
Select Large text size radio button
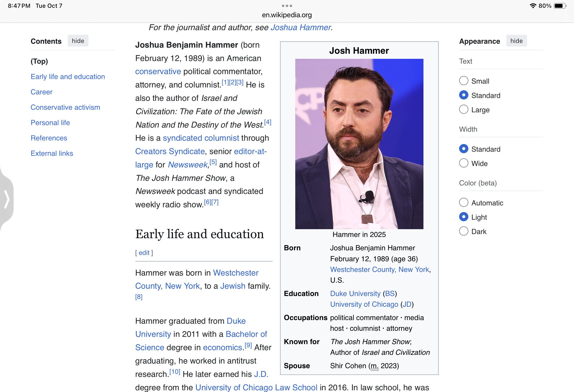[x=463, y=109]
